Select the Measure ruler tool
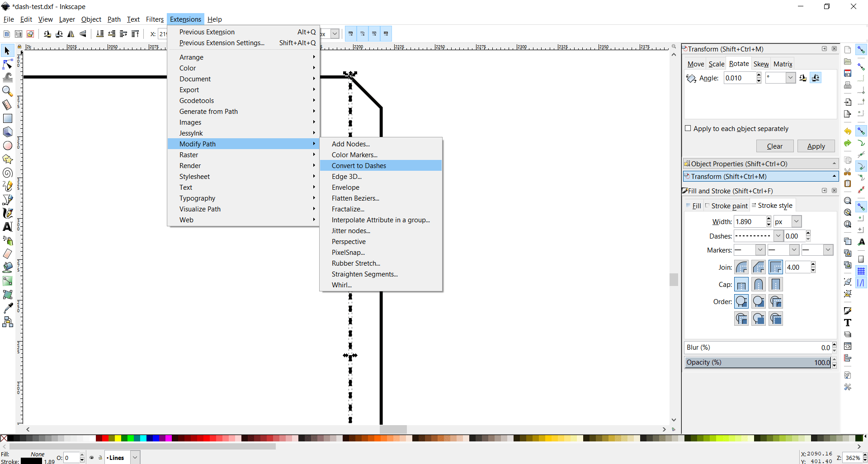 pos(8,105)
